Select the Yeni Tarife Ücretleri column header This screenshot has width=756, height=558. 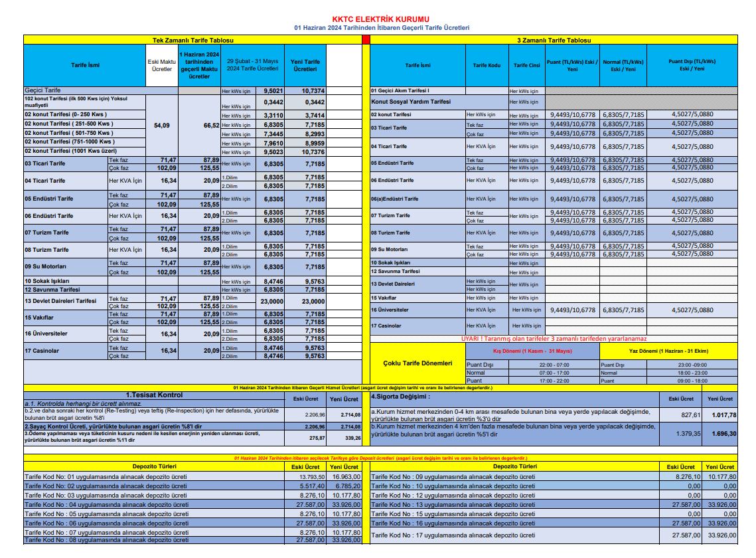305,65
